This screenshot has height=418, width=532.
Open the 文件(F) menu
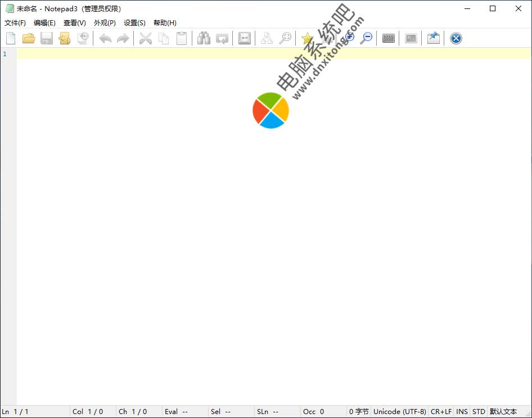(15, 22)
